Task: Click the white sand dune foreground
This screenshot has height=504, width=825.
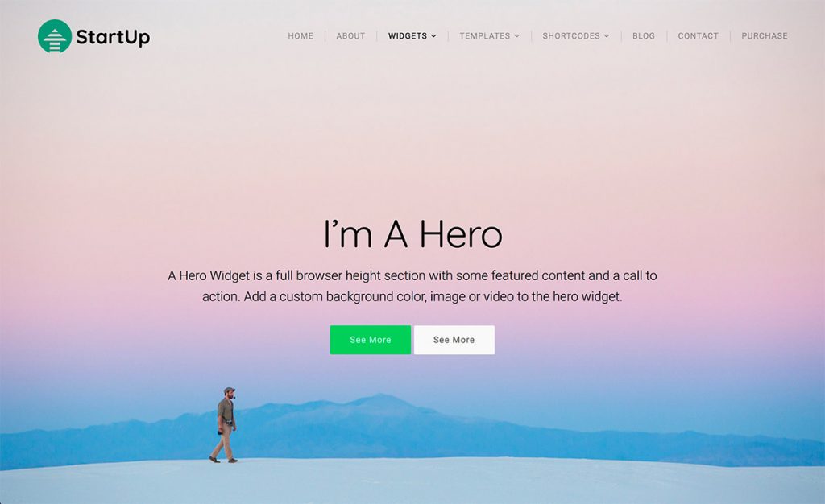Action: [412, 482]
